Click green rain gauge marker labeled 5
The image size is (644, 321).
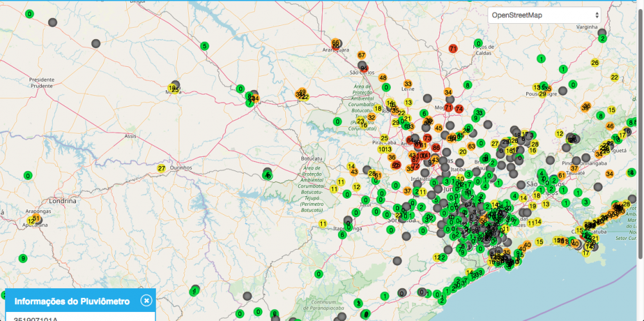pyautogui.click(x=205, y=46)
